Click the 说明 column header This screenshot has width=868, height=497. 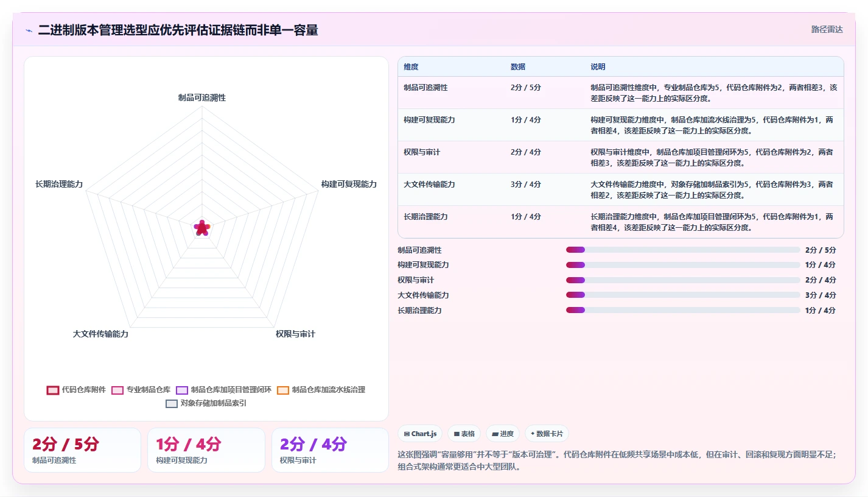598,67
